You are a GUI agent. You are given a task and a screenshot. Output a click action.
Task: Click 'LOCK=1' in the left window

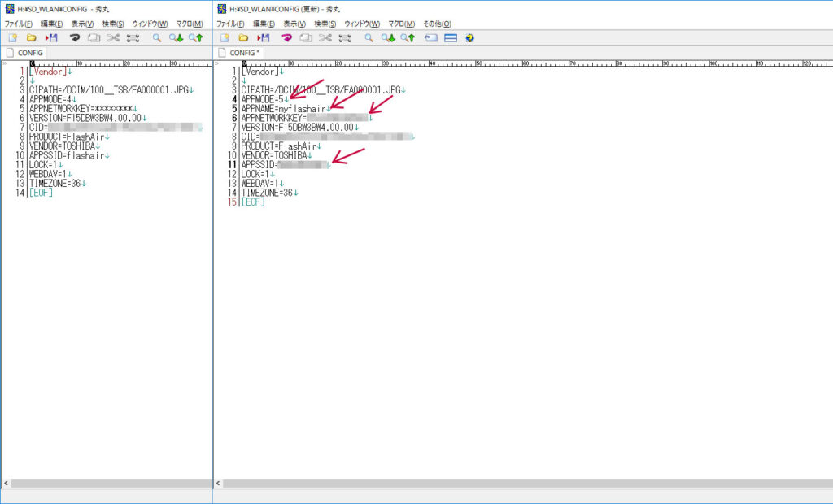point(43,165)
